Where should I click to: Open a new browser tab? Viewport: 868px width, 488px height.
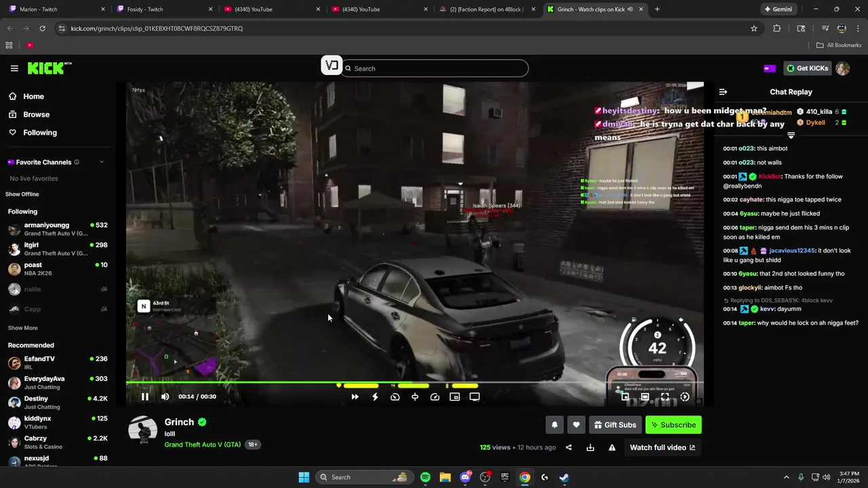657,9
